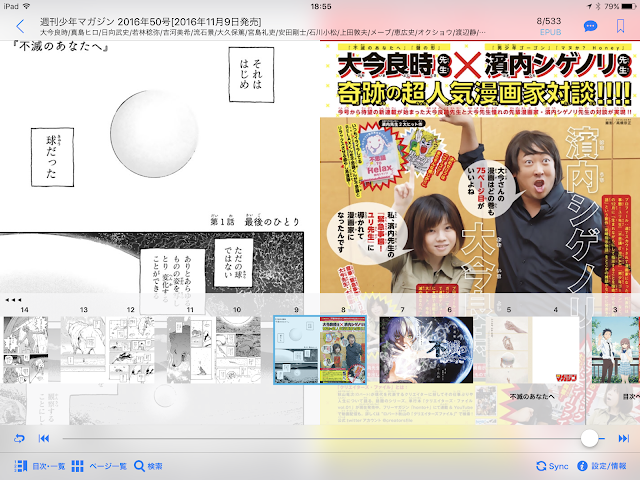This screenshot has width=640, height=480.
Task: Tap the Sync button
Action: (x=552, y=466)
